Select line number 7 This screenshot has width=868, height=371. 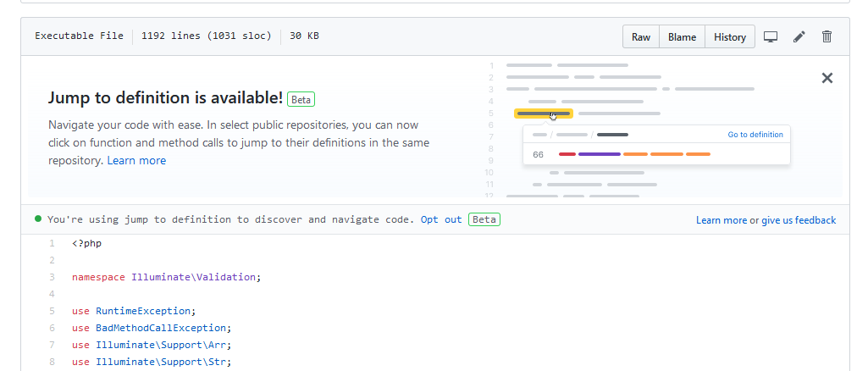[52, 345]
